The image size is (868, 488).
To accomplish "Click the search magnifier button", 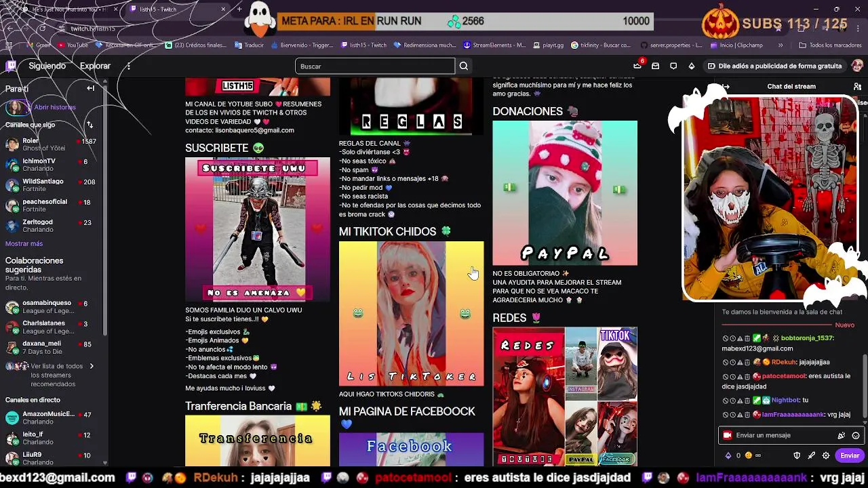I will [464, 66].
